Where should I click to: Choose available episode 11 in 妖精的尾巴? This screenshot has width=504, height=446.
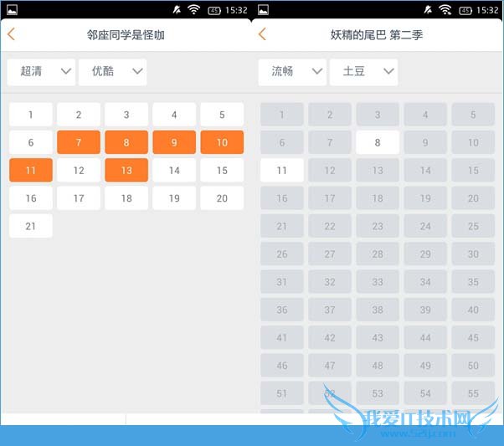coord(282,170)
